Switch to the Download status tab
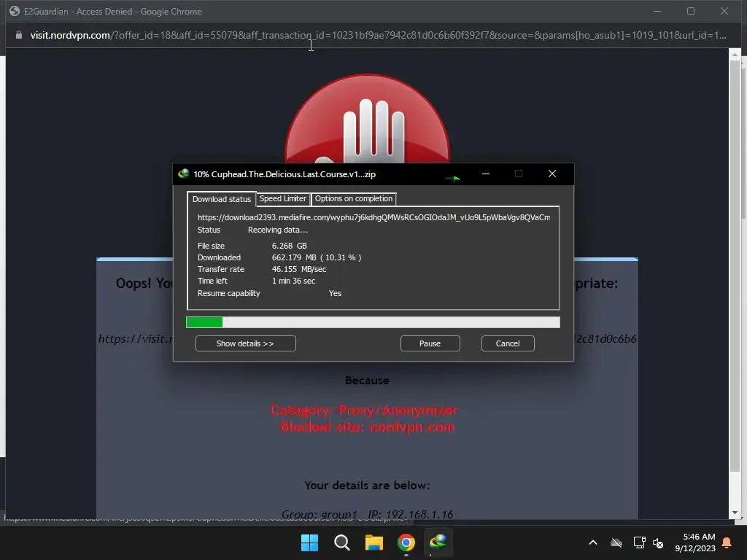 click(221, 199)
